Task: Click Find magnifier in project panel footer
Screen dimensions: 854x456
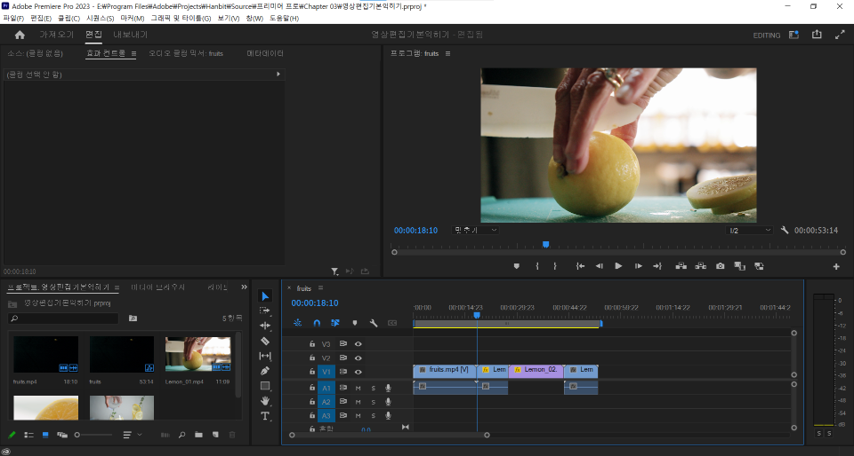Action: pos(182,435)
